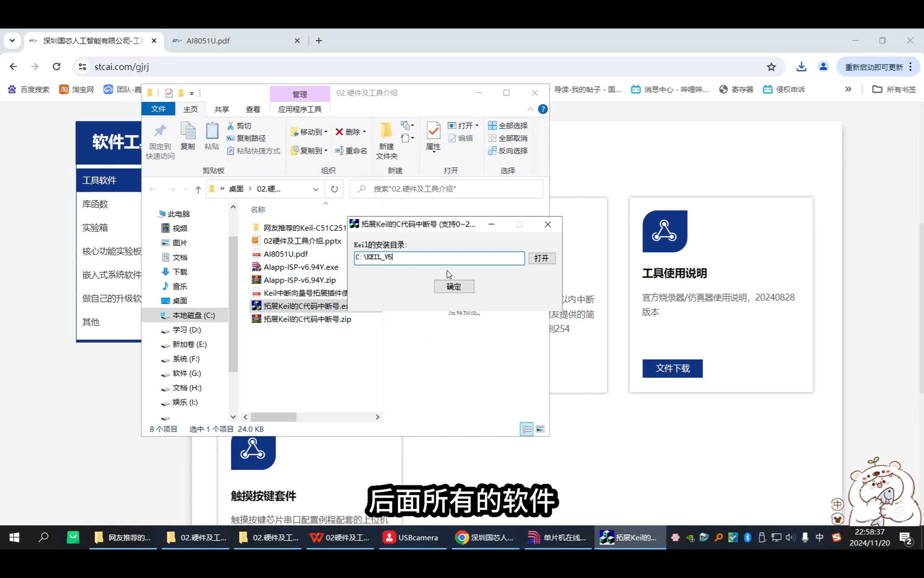924x578 pixels.
Task: Reload the Chrome page
Action: coord(57,66)
